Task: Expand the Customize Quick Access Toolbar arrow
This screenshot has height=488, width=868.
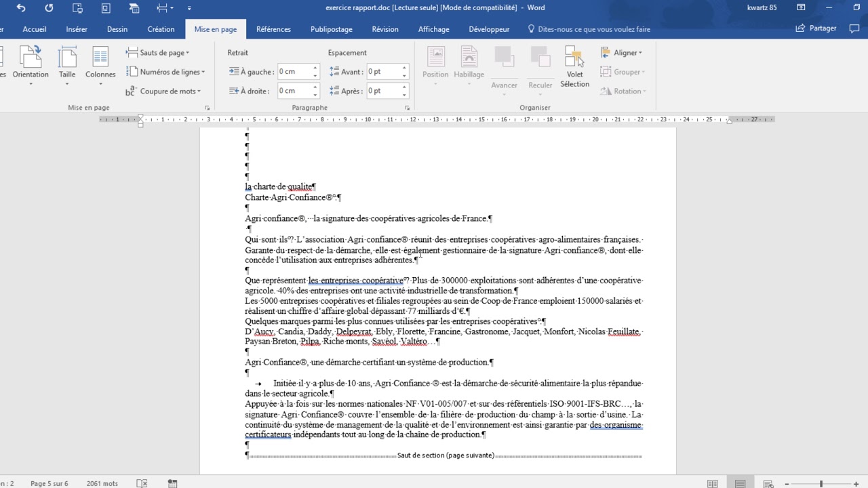Action: click(x=189, y=8)
